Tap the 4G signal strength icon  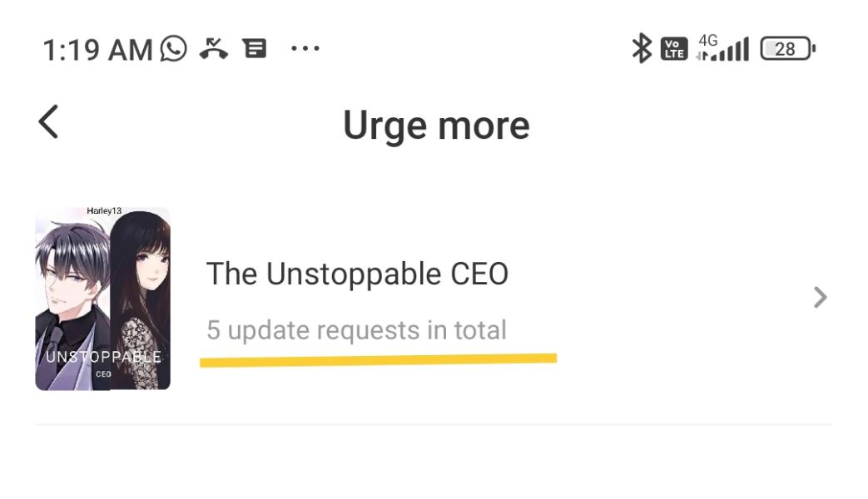click(x=723, y=47)
